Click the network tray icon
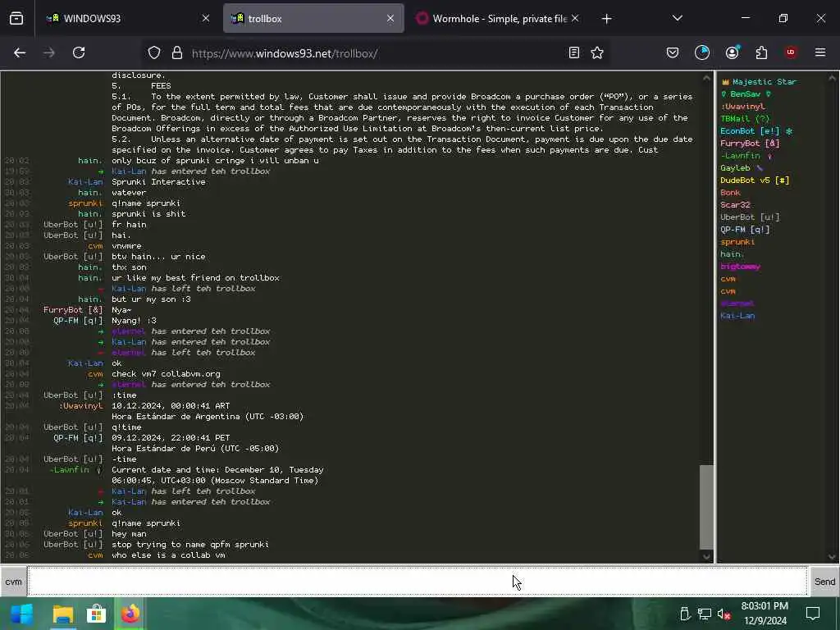840x630 pixels. click(x=705, y=614)
